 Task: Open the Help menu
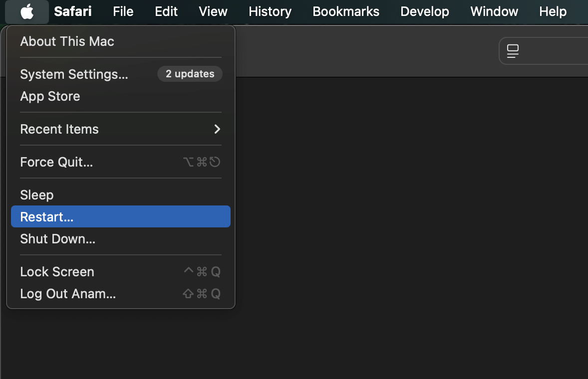(x=553, y=11)
